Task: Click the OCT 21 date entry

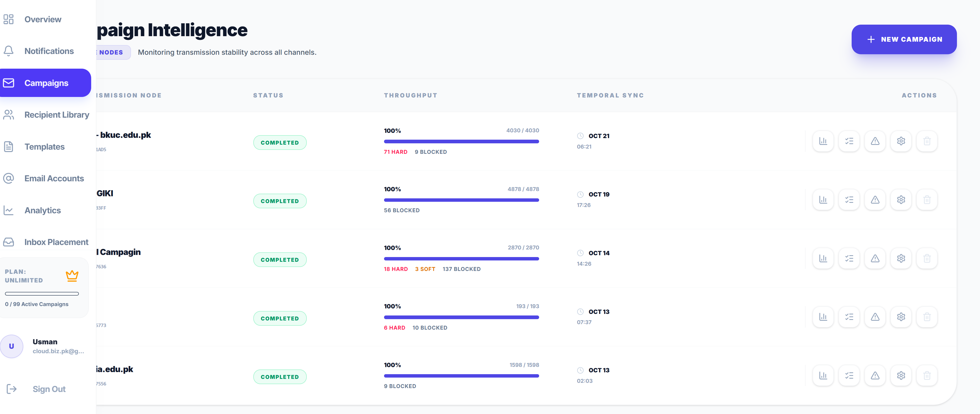Action: click(599, 136)
